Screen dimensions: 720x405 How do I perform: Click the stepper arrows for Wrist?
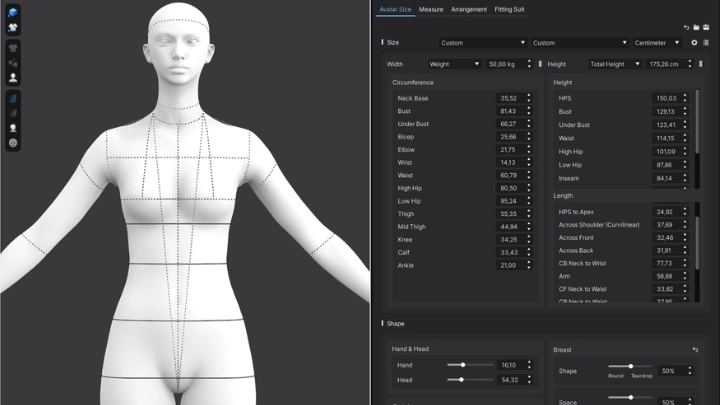(529, 163)
